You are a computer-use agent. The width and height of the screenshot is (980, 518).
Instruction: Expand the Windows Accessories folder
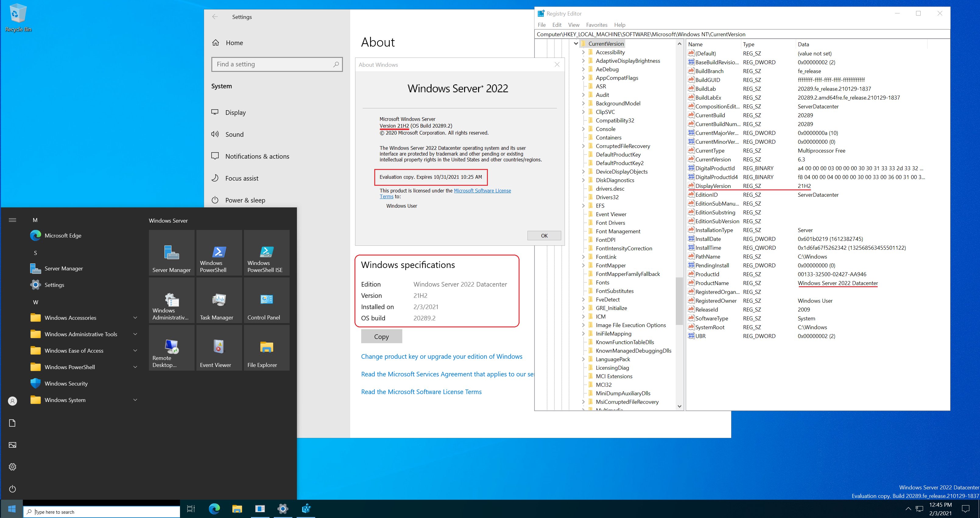(70, 318)
